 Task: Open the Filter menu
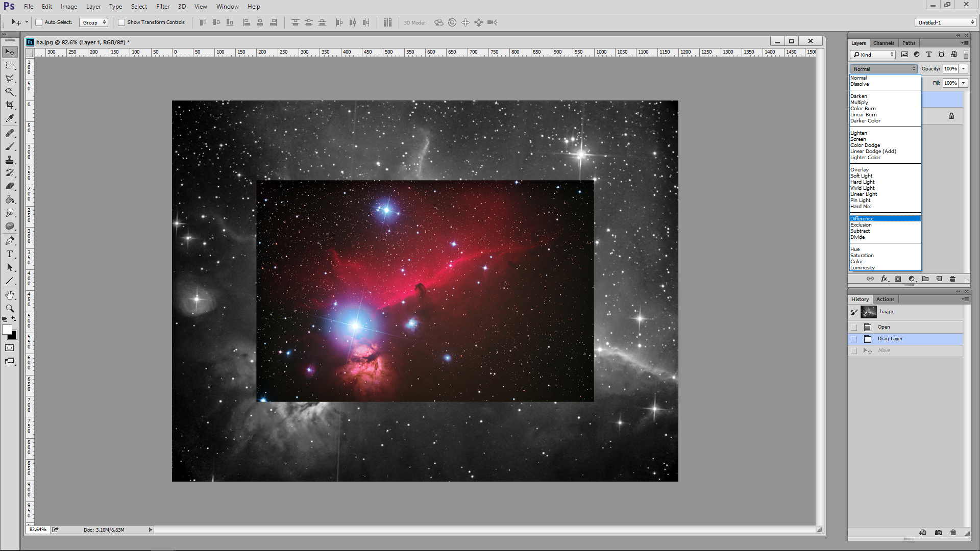(163, 7)
